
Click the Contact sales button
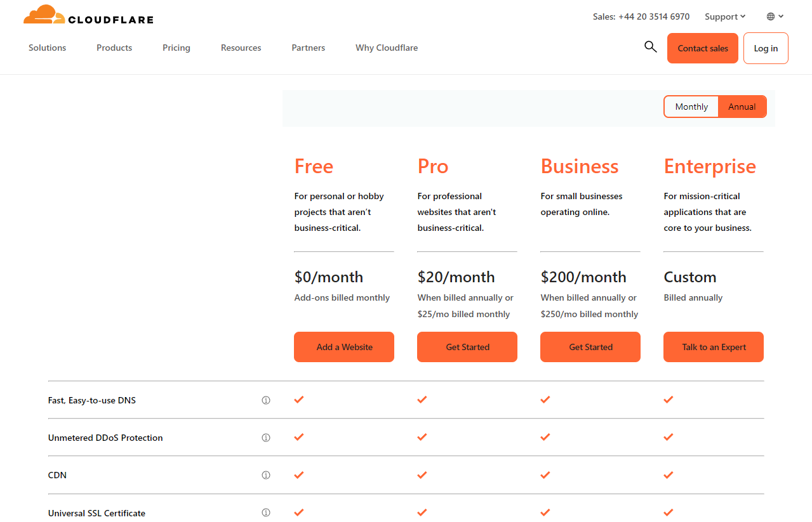[x=702, y=48]
